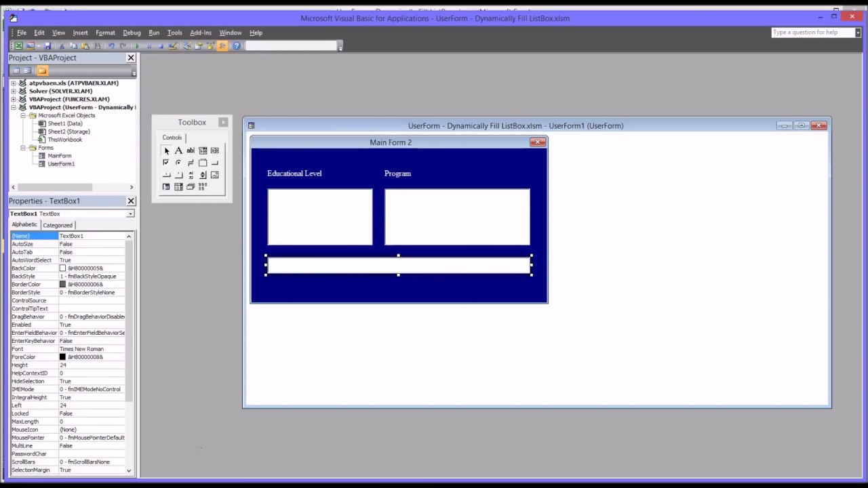
Task: Select the CheckBox control in Toolbox
Action: point(166,163)
